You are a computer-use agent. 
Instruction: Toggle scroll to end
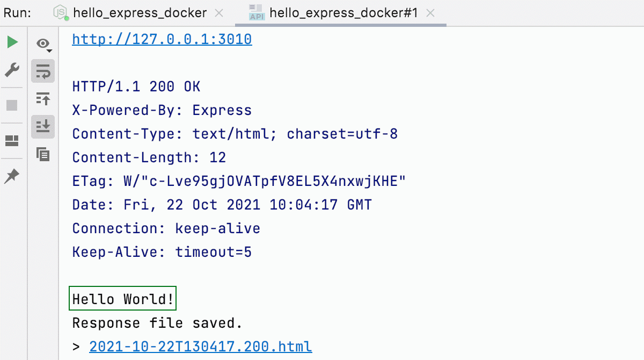43,127
